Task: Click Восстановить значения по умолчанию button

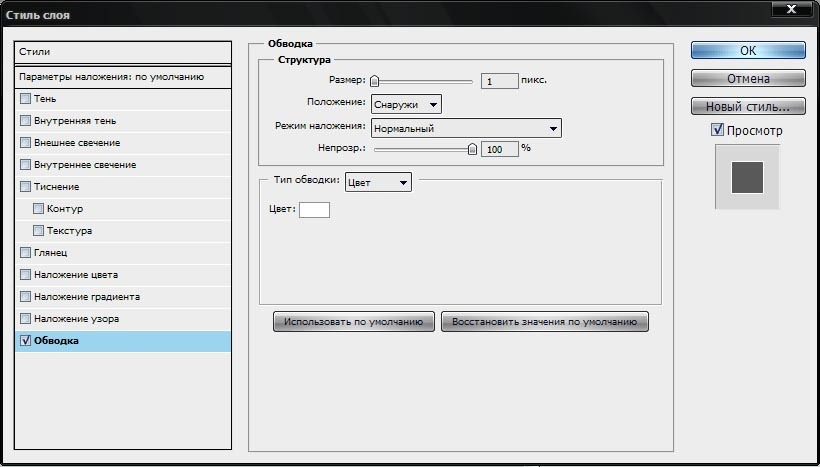Action: [x=544, y=322]
